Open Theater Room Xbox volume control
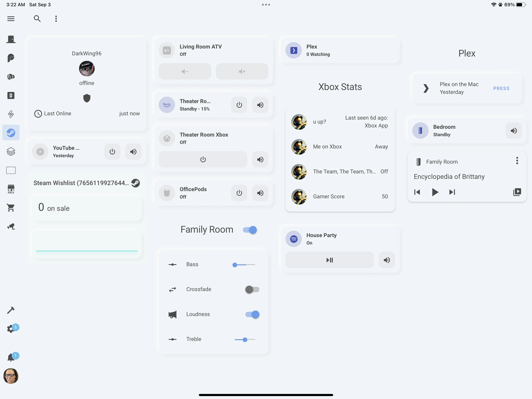 pos(260,159)
